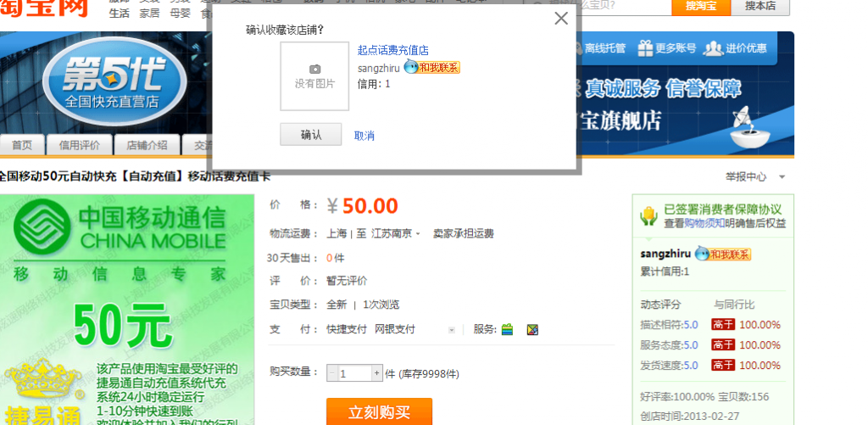Click the 网银支付 payment option

395,329
